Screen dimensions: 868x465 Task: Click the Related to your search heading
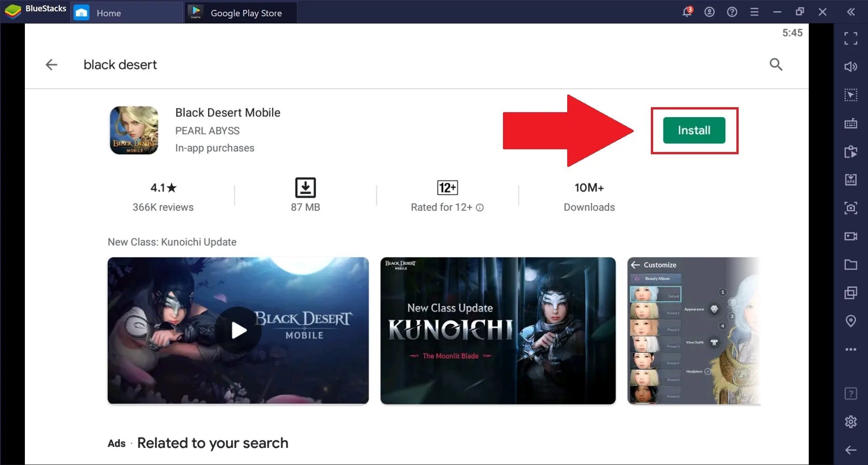213,443
